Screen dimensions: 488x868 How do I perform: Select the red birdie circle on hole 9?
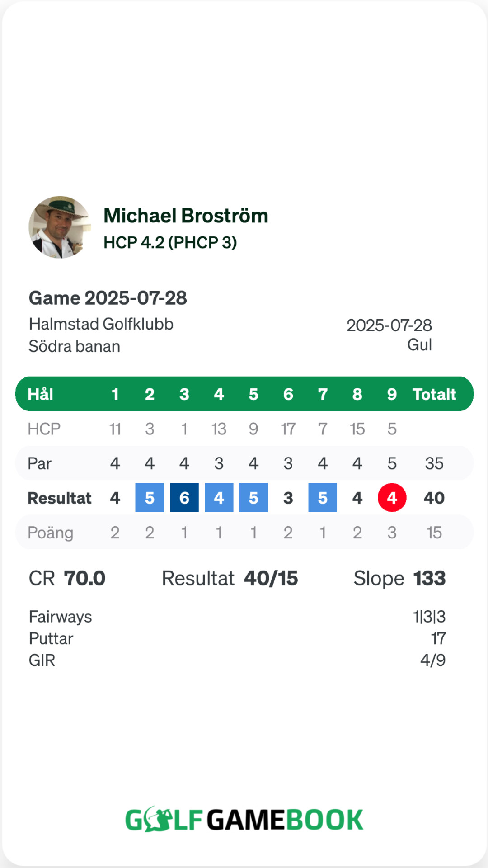392,498
